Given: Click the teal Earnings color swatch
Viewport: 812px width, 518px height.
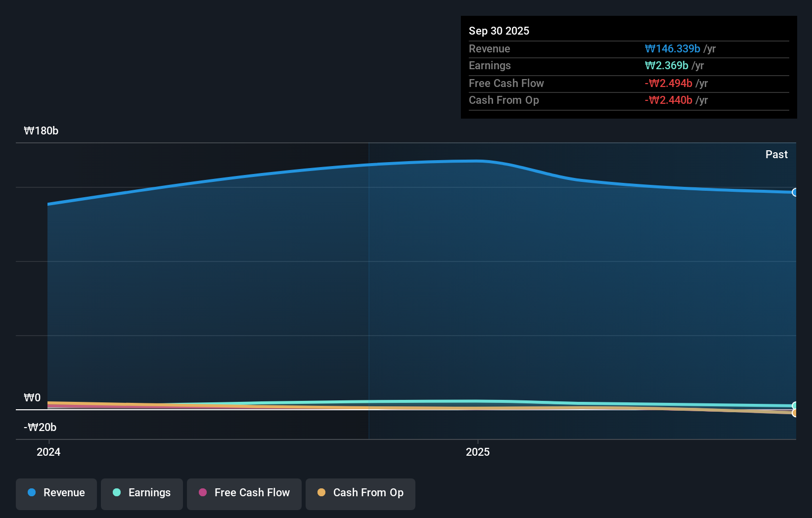Looking at the screenshot, I should pos(117,493).
